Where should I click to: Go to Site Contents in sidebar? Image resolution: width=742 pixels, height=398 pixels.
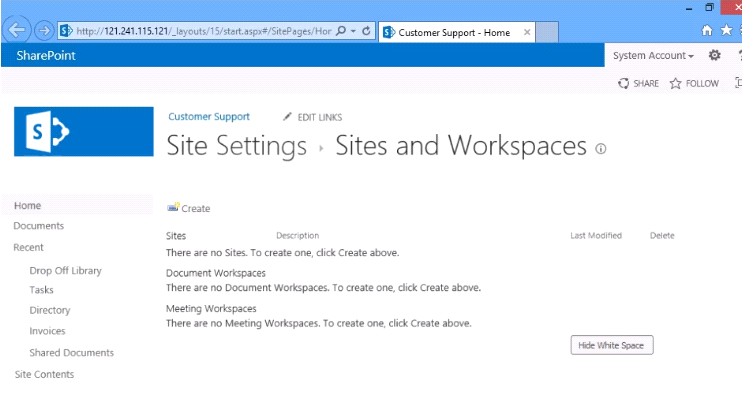44,374
